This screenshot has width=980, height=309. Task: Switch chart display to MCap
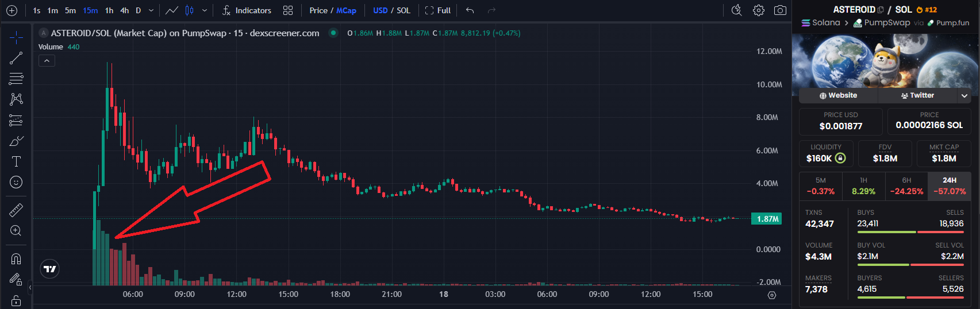click(346, 10)
